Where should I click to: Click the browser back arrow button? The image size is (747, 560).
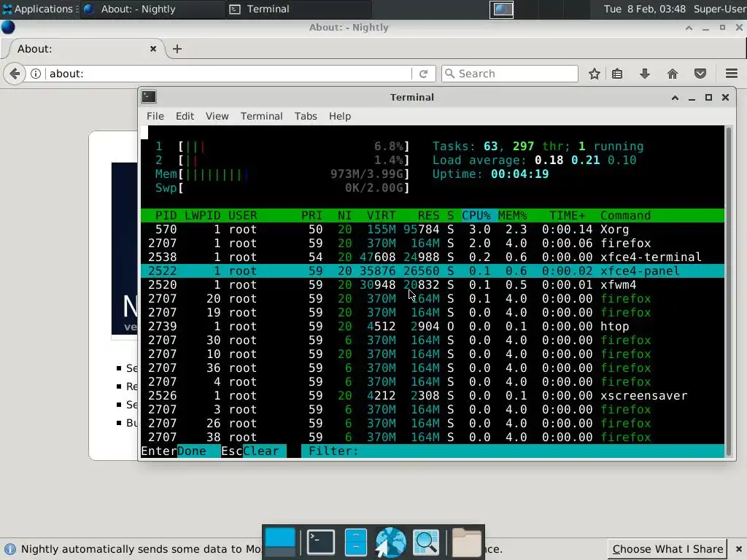point(15,74)
